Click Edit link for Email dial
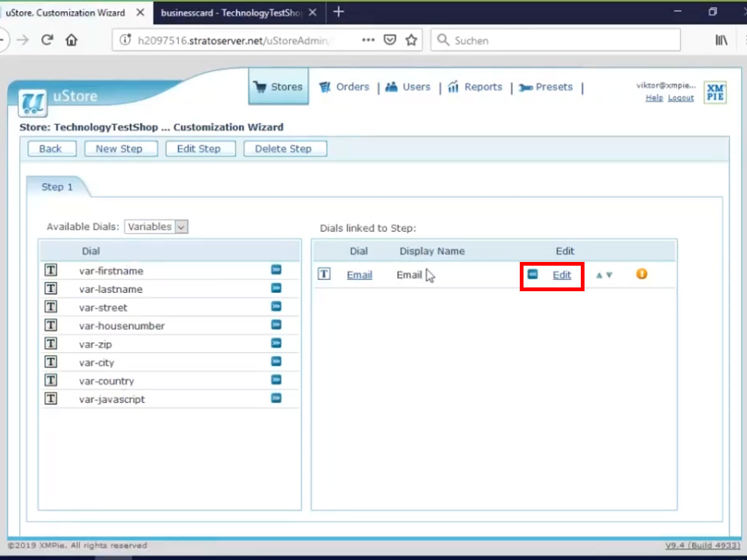Viewport: 747px width, 560px height. pyautogui.click(x=561, y=275)
